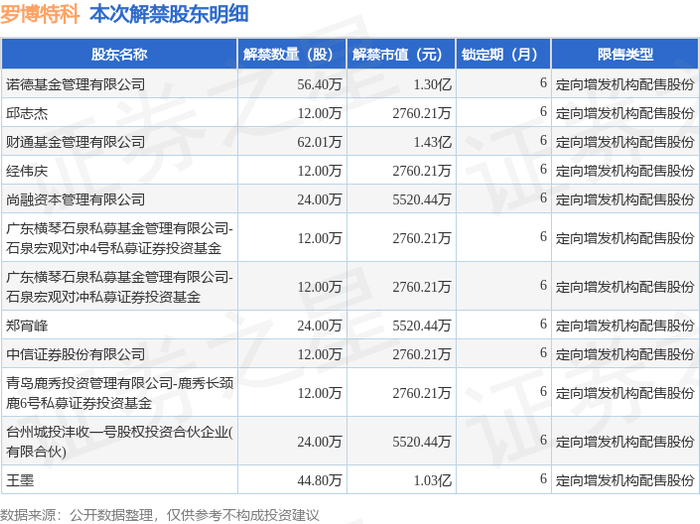Click shareholder 王墨
The height and width of the screenshot is (524, 700).
pos(20,480)
